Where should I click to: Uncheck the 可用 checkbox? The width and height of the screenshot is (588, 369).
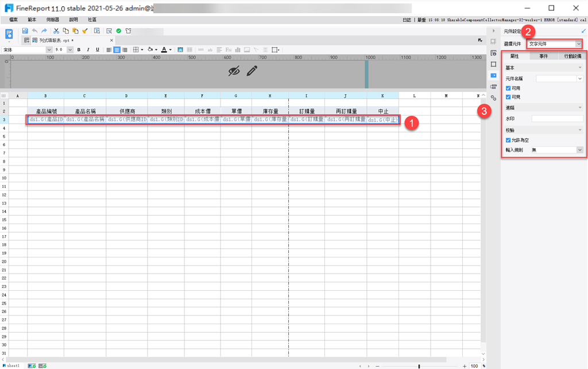(x=508, y=88)
